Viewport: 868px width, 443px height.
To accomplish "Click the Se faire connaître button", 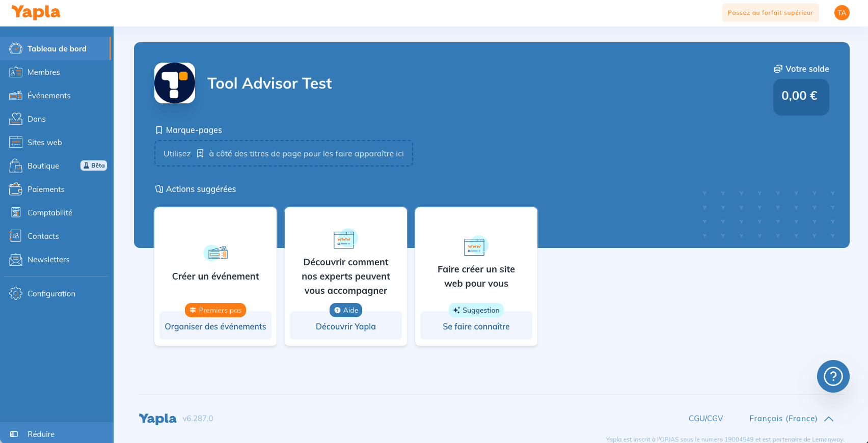I will tap(476, 326).
